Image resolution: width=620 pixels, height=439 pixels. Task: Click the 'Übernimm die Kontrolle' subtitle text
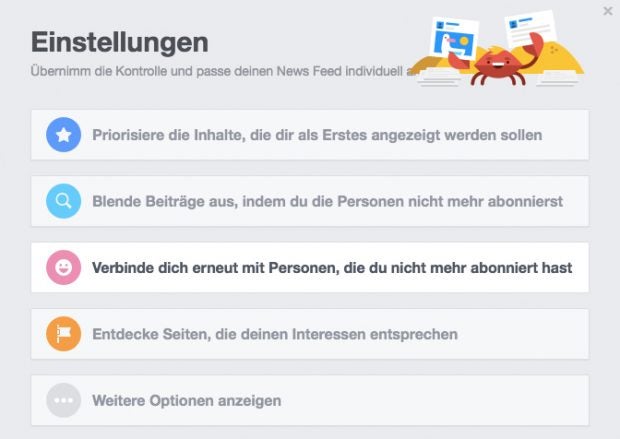coord(221,71)
